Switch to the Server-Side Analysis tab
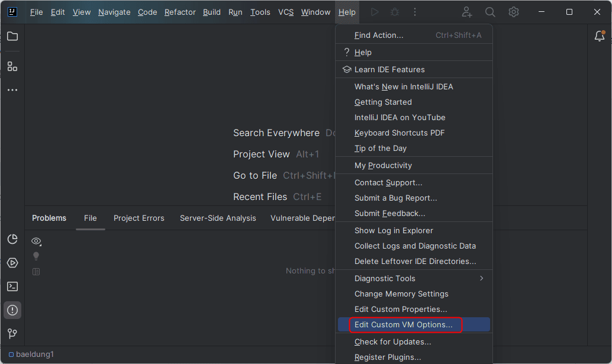This screenshot has height=364, width=612. click(x=218, y=218)
